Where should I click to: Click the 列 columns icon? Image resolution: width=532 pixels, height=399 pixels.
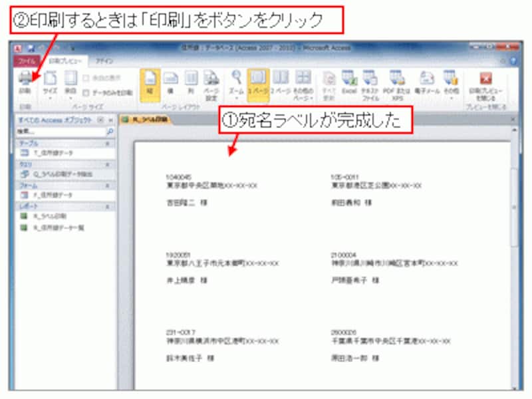point(191,83)
